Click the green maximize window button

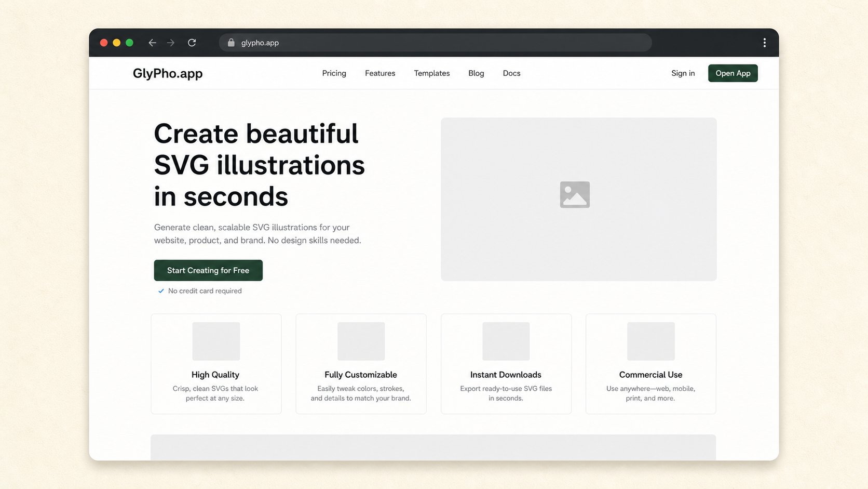point(130,43)
